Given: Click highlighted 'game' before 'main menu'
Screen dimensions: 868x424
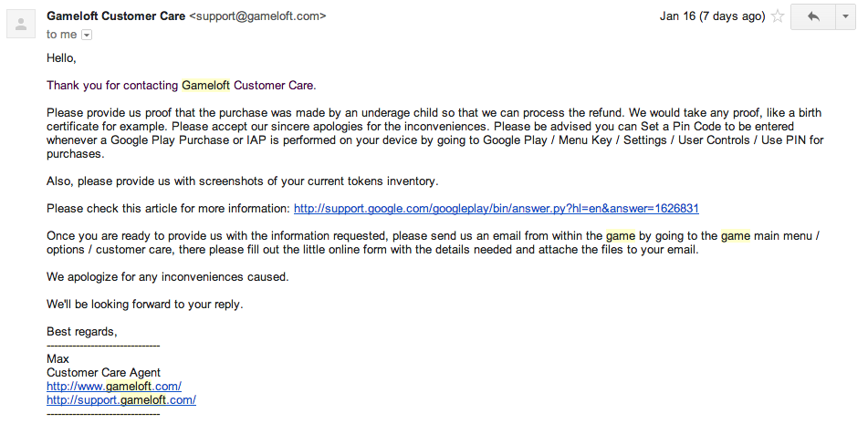Looking at the screenshot, I should 735,235.
